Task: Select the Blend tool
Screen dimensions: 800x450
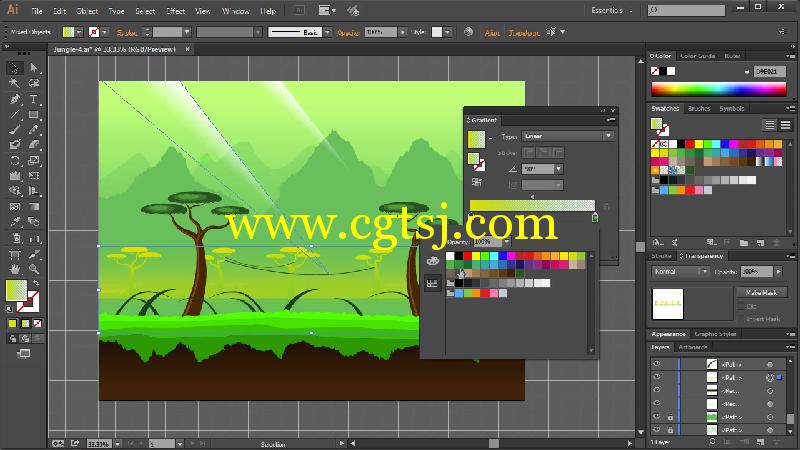Action: click(34, 222)
